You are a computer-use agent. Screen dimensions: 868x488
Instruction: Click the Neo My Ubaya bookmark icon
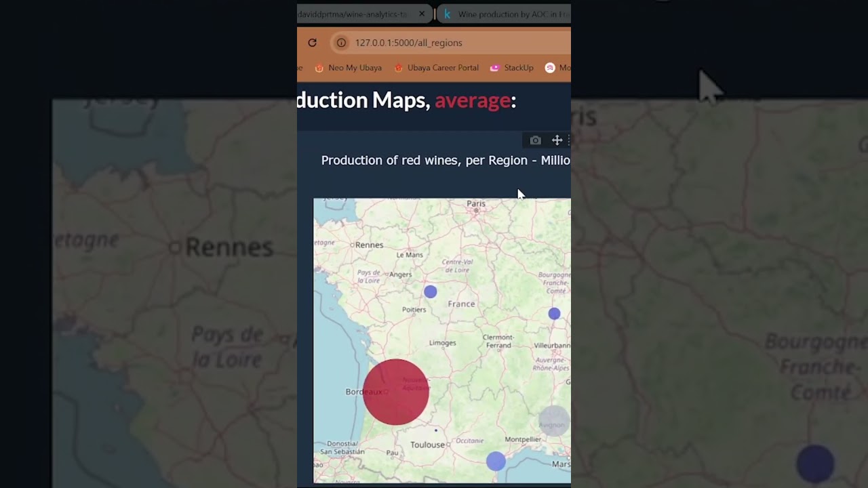click(319, 68)
